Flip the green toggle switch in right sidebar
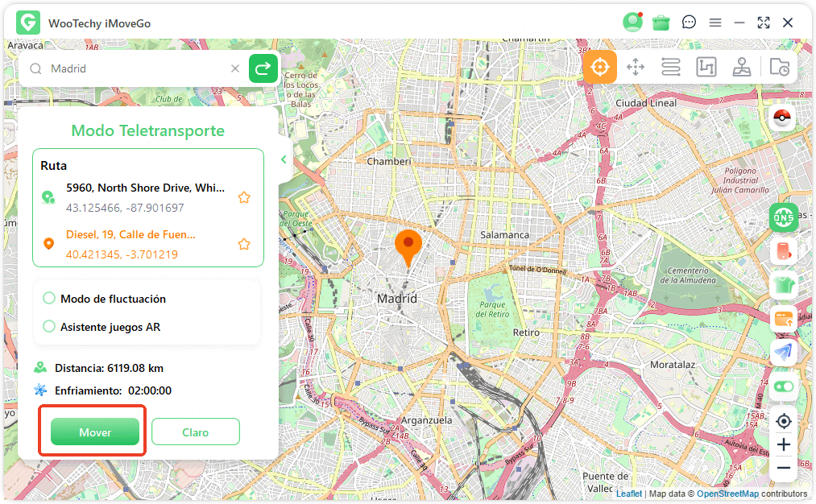 pos(783,386)
